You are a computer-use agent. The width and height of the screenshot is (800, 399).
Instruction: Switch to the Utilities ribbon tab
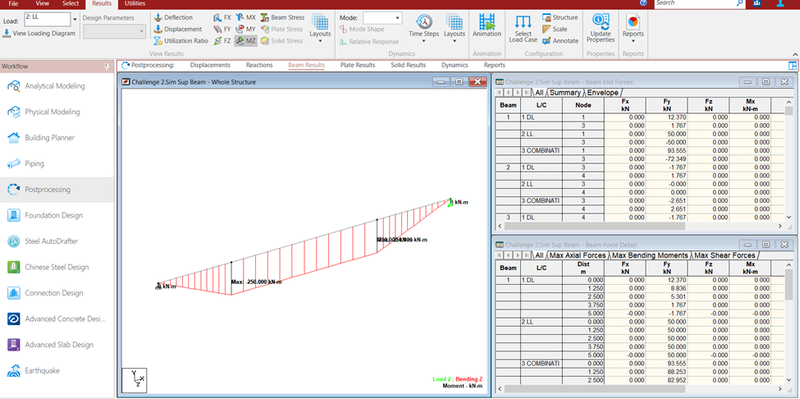point(135,4)
